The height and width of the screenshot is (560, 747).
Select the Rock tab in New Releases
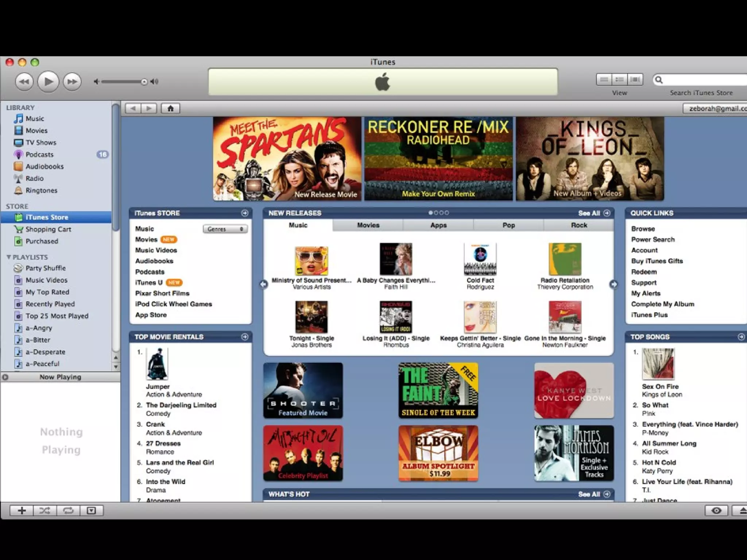point(579,225)
